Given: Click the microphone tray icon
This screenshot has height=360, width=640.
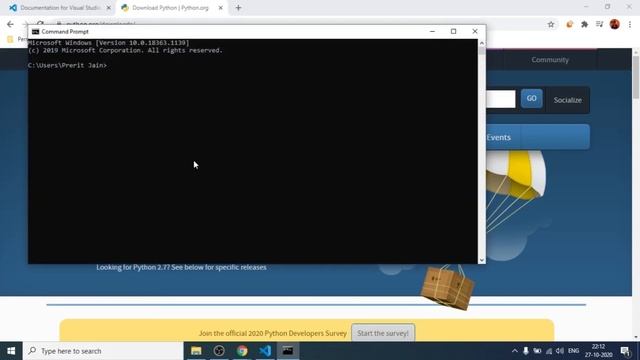Looking at the screenshot, I should click(526, 351).
